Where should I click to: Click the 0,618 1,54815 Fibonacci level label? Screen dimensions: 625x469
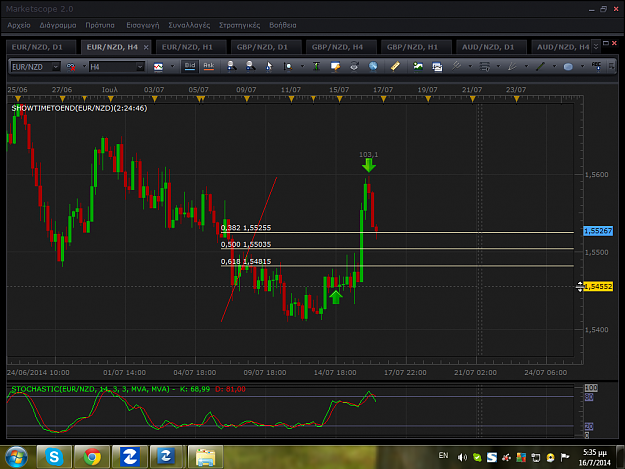[x=246, y=261]
